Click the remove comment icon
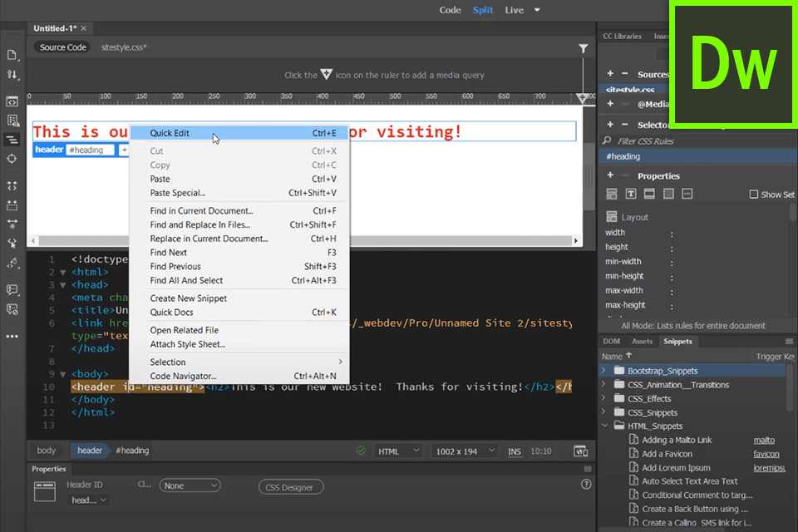 pyautogui.click(x=12, y=309)
